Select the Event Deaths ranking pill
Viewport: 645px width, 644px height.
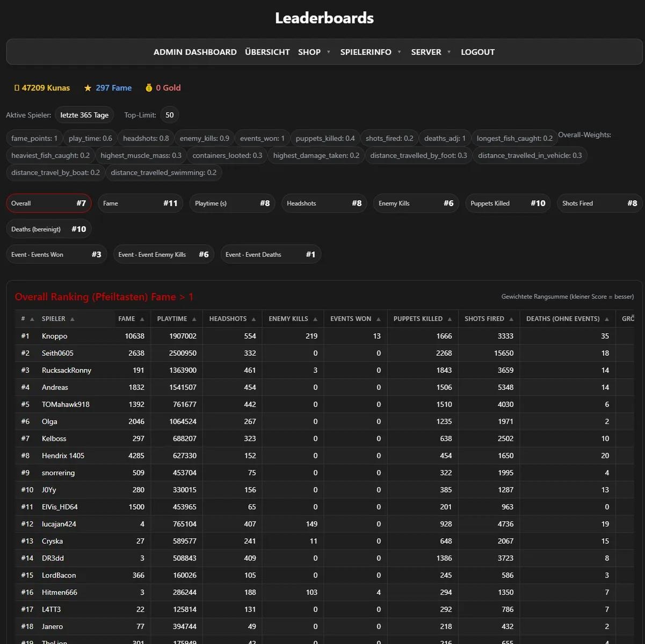pyautogui.click(x=271, y=254)
